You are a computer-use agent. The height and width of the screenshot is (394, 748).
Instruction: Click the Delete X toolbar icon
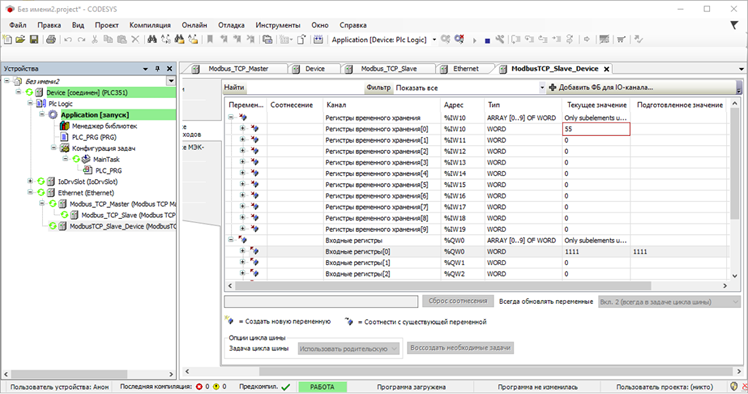tap(135, 40)
